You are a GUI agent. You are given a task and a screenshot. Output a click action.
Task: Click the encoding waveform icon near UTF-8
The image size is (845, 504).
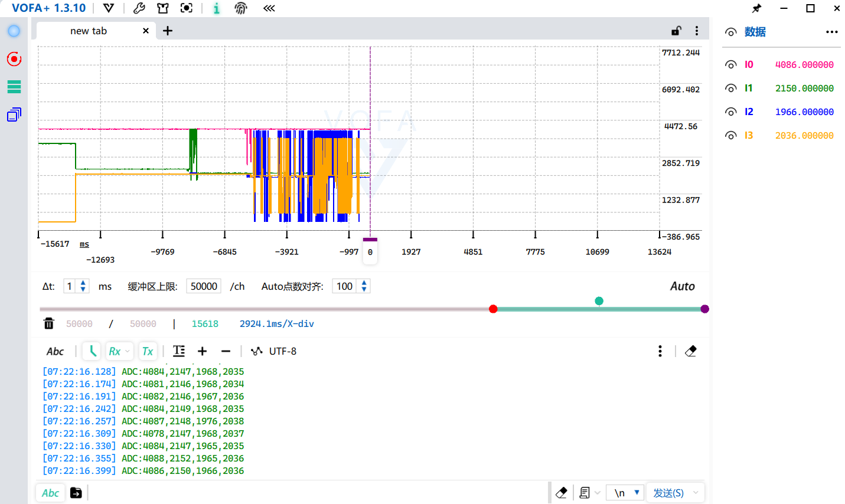point(256,351)
